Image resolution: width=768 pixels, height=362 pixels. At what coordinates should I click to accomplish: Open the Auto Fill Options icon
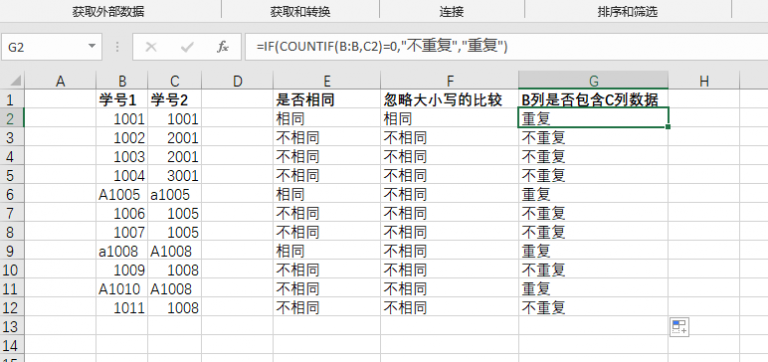679,327
